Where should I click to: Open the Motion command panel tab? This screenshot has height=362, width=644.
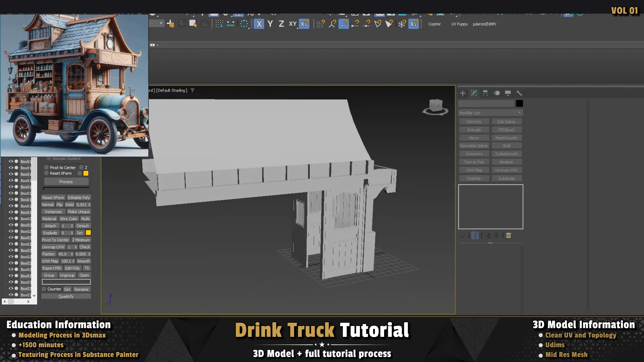497,93
